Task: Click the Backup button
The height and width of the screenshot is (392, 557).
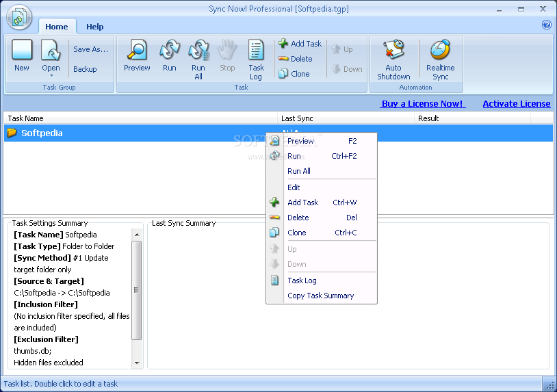Action: (x=85, y=69)
